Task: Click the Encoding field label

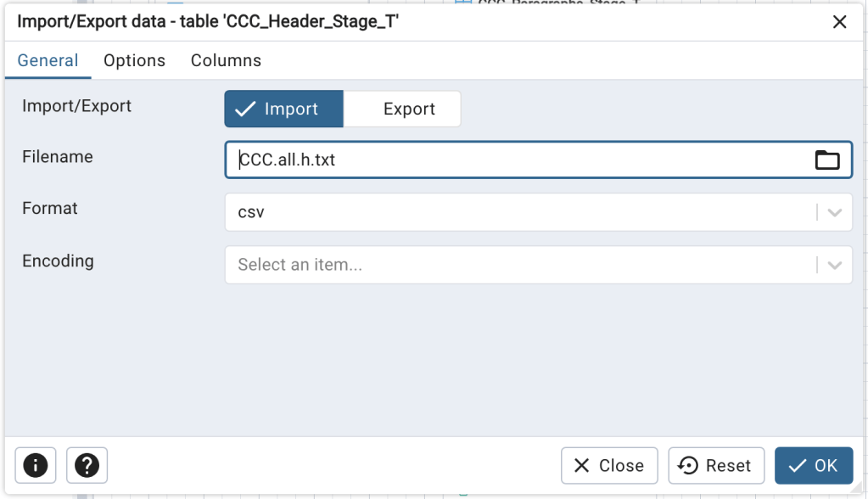Action: pyautogui.click(x=58, y=261)
